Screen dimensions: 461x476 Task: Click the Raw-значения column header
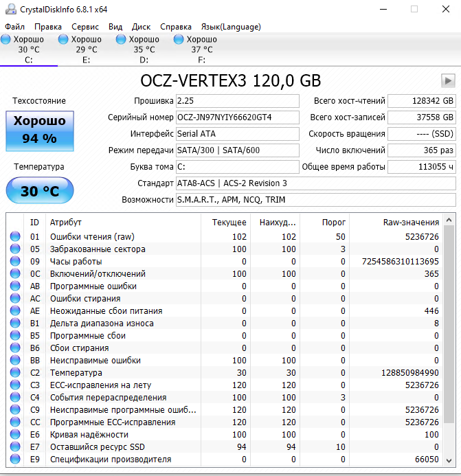[396, 223]
